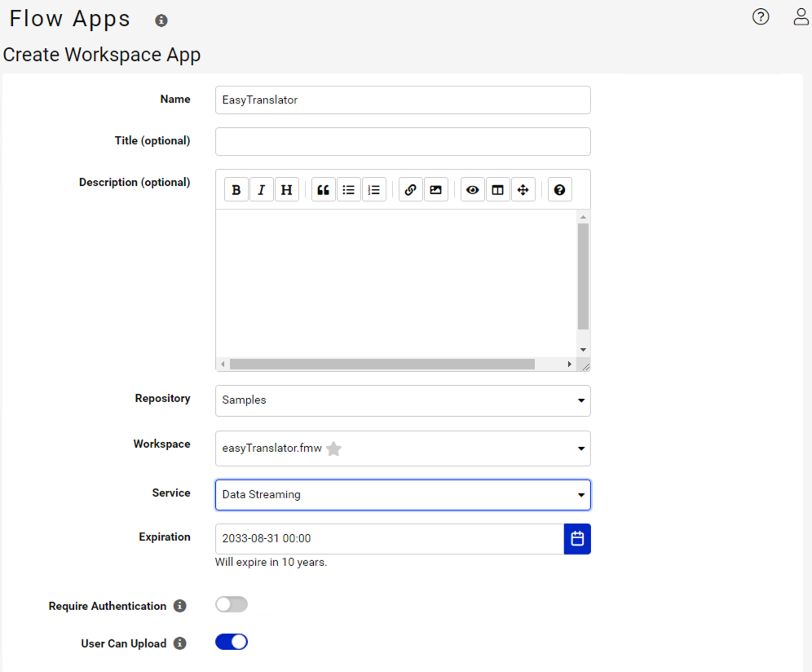View Require Authentication info tooltip
Image resolution: width=812 pixels, height=672 pixels.
coord(182,606)
